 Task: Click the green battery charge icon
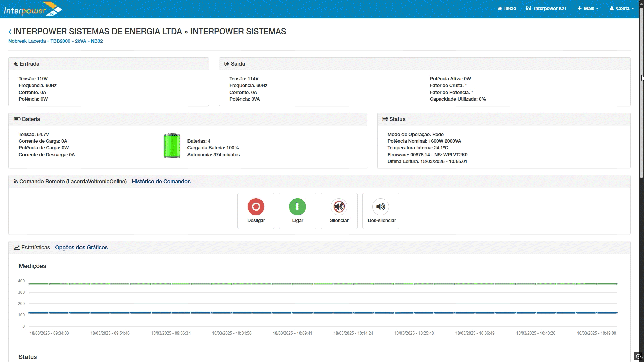click(x=172, y=146)
